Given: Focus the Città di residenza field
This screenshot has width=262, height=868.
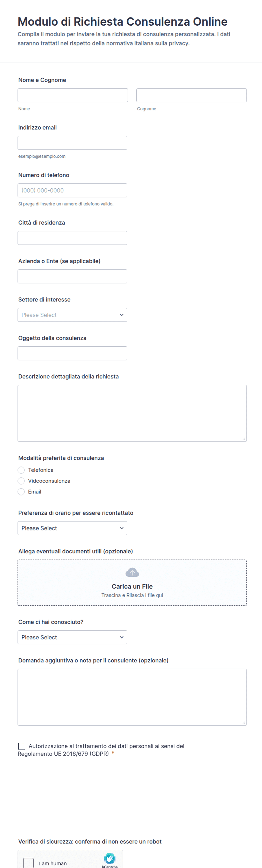Looking at the screenshot, I should (72, 238).
